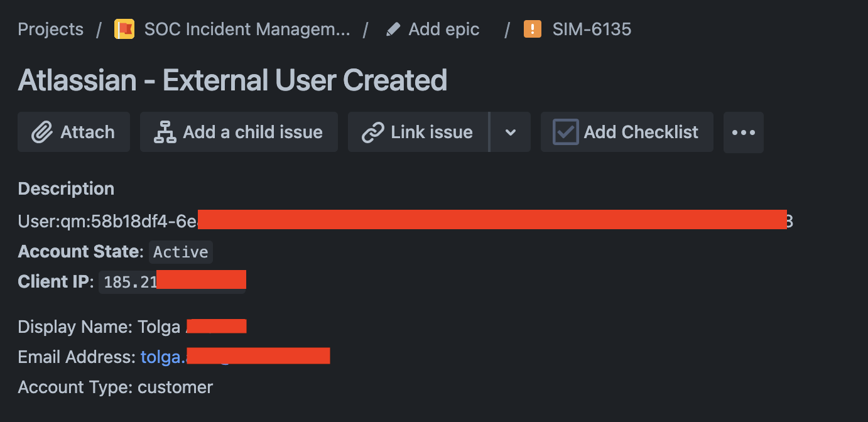Click the User:qm description line
The height and width of the screenshot is (422, 868).
click(107, 221)
